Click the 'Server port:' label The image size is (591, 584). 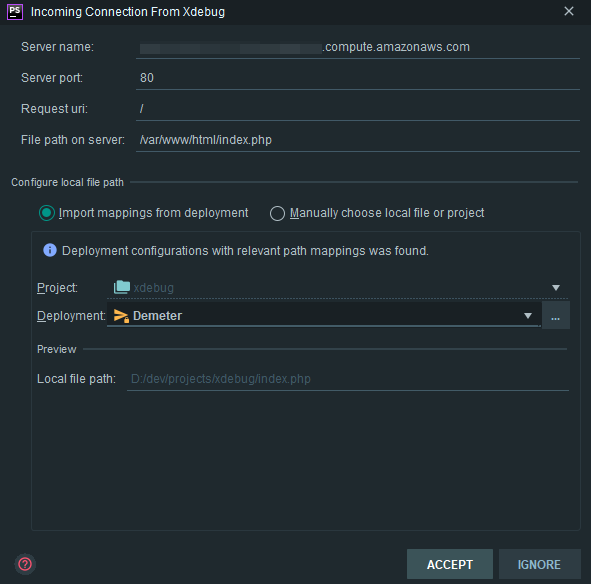coord(52,78)
